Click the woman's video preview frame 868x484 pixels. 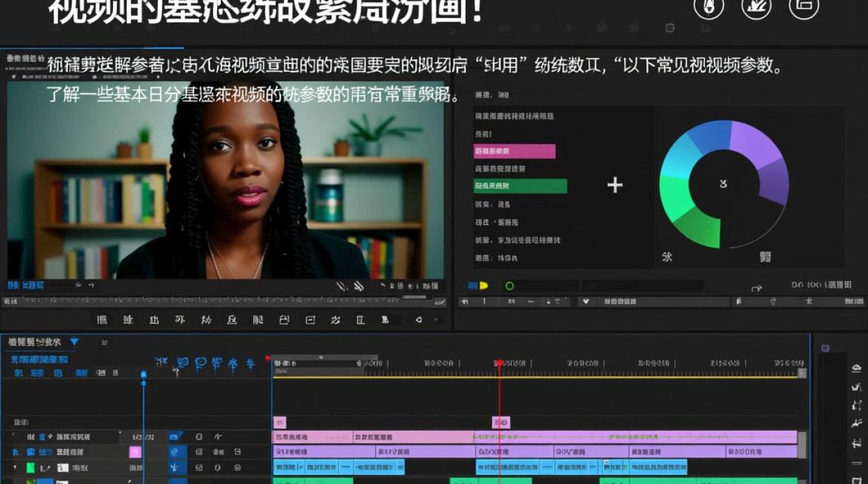225,179
